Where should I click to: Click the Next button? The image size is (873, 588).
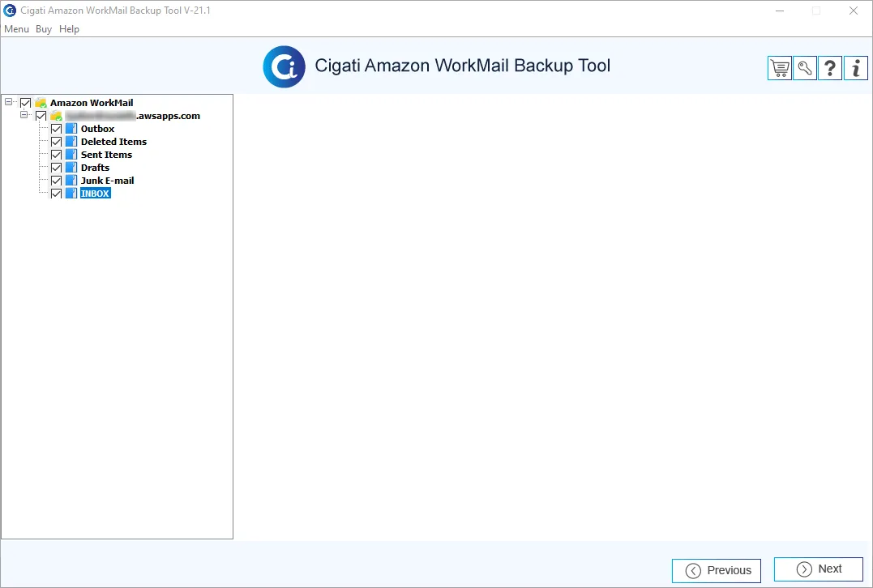click(x=819, y=569)
